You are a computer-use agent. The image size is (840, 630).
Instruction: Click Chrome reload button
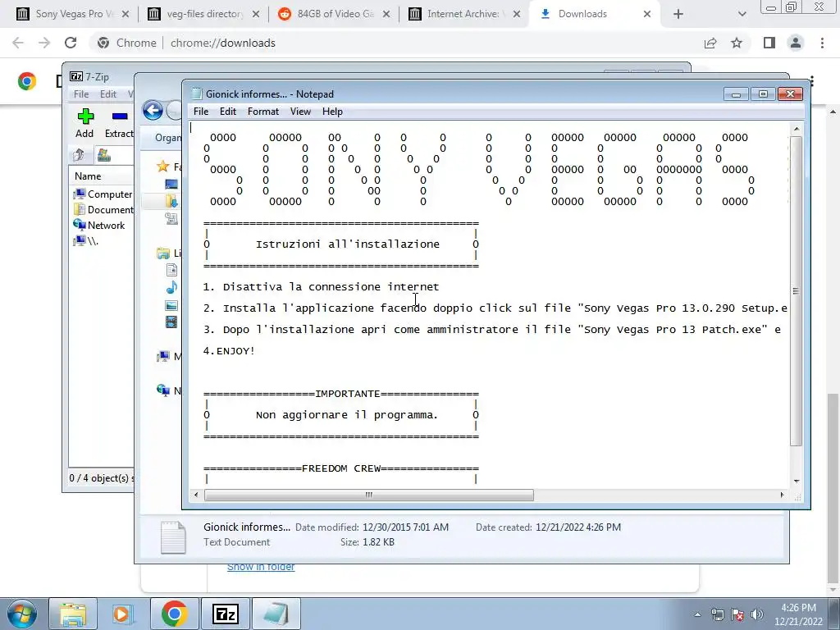[x=71, y=43]
